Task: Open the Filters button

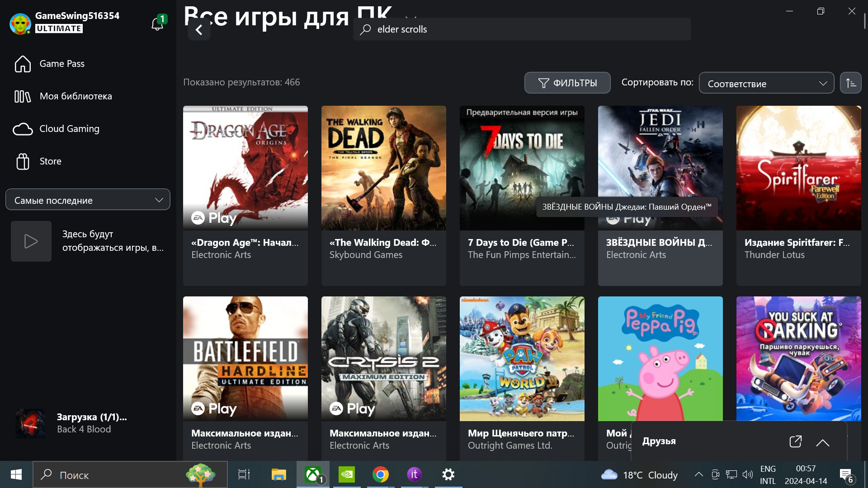Action: tap(567, 83)
